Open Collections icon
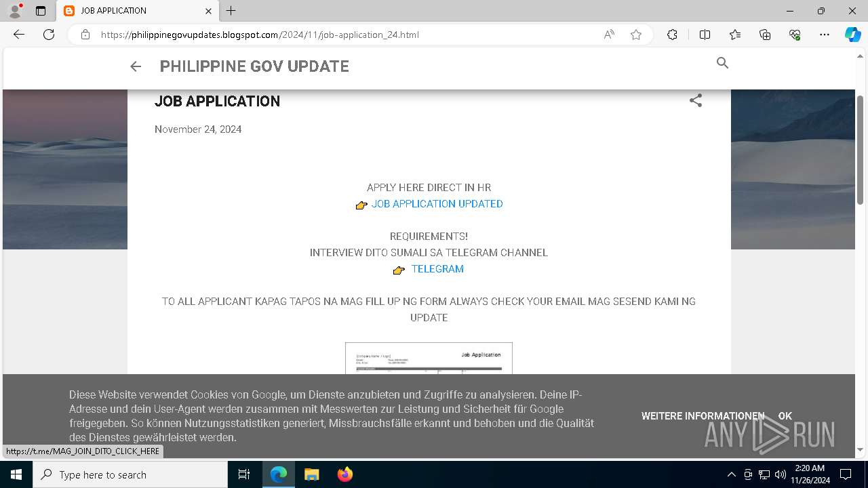The image size is (868, 488). 765,35
